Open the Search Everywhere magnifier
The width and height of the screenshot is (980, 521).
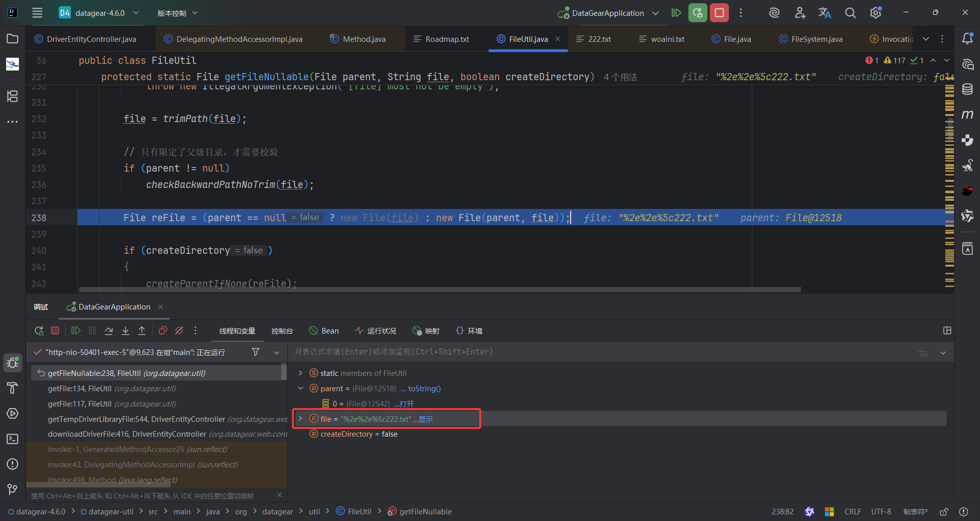(850, 13)
